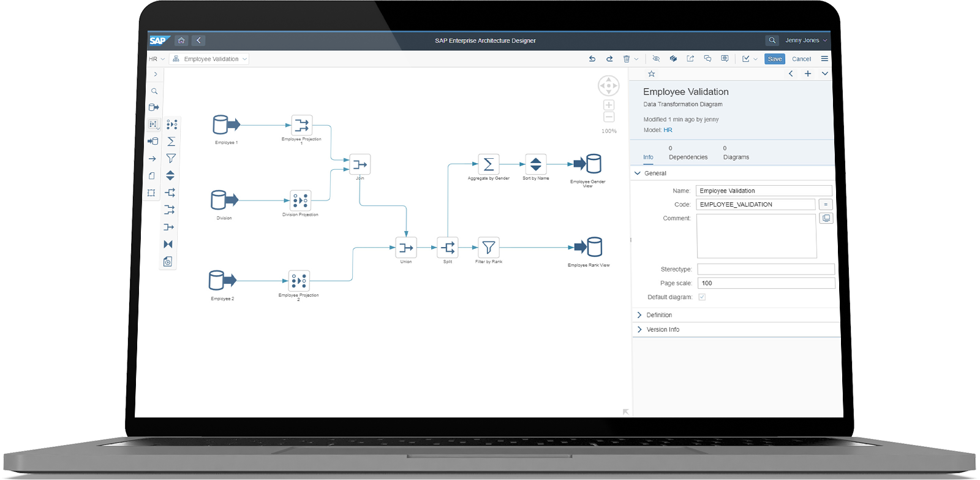Open the check model dropdown arrow
This screenshot has height=480, width=980.
point(756,59)
